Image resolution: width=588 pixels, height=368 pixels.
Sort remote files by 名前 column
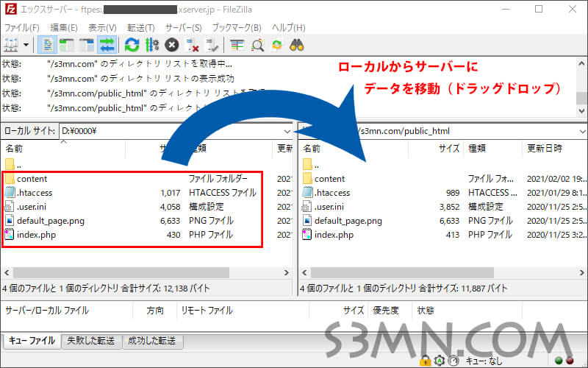pos(354,149)
